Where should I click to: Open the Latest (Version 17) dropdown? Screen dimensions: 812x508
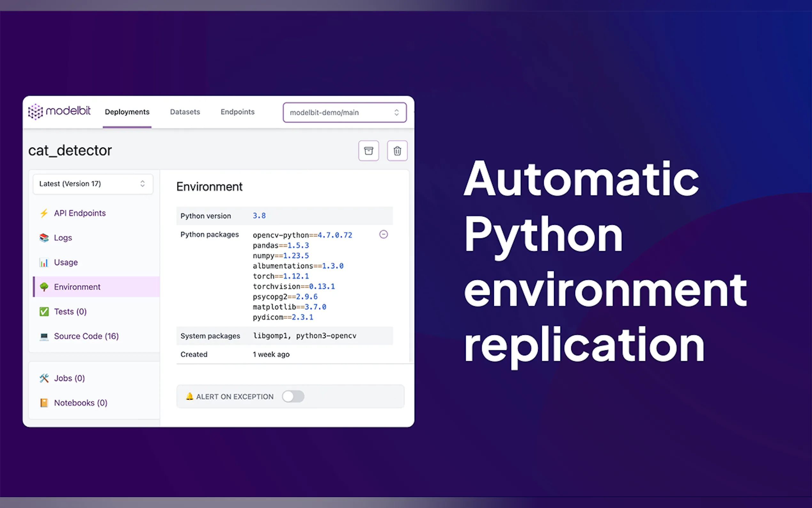pos(93,184)
